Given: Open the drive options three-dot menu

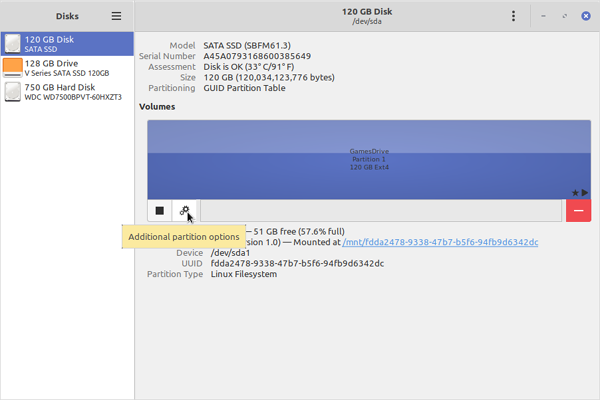Looking at the screenshot, I should [x=513, y=16].
